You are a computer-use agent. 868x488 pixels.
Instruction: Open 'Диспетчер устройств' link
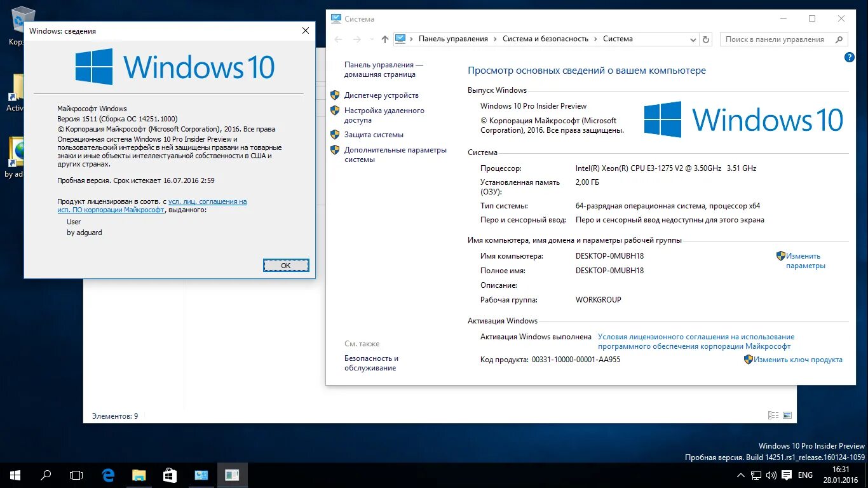(x=381, y=95)
